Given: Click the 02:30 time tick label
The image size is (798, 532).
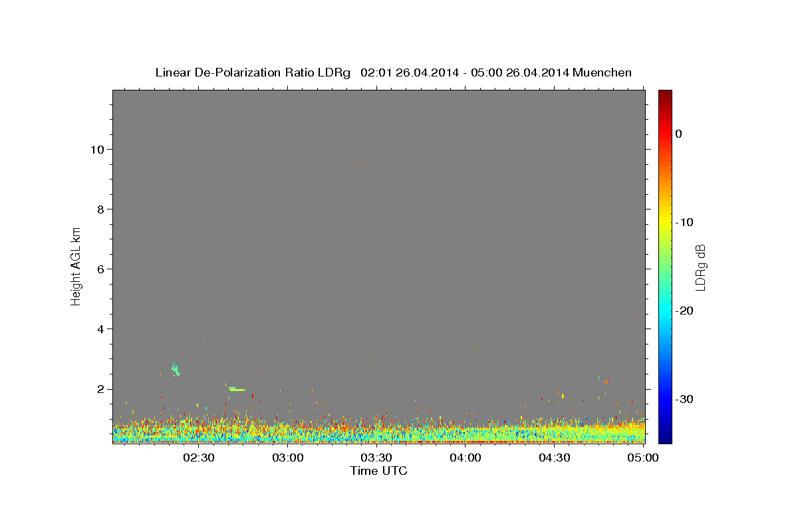Looking at the screenshot, I should (x=199, y=458).
